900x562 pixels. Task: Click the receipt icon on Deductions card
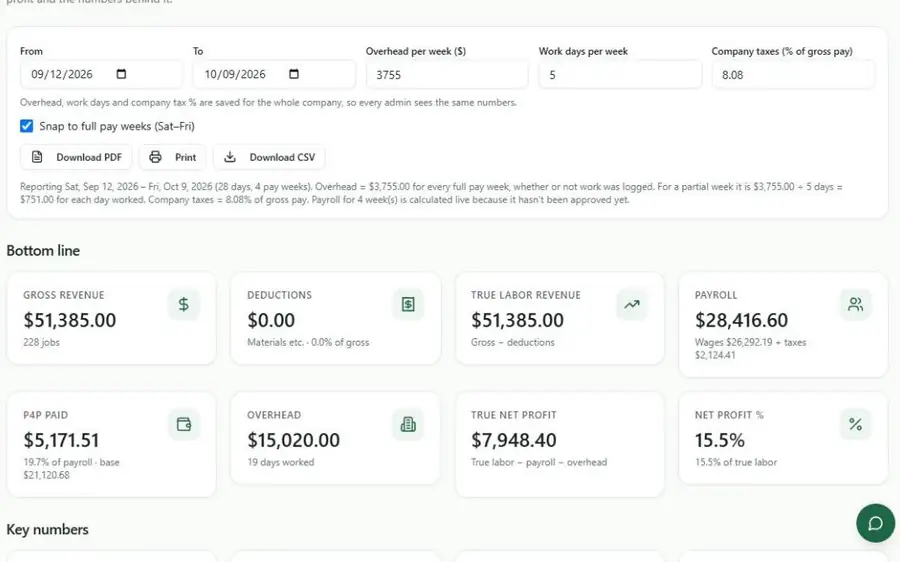408,304
